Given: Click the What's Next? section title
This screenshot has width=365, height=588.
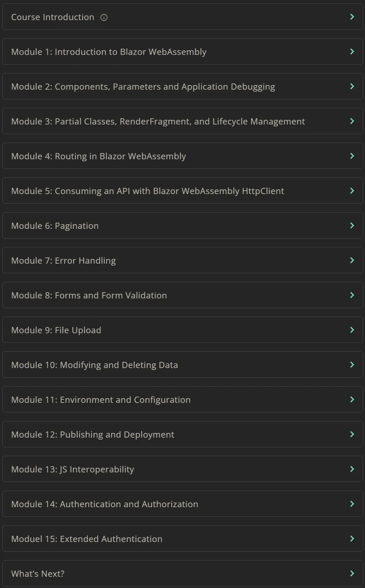Looking at the screenshot, I should pyautogui.click(x=38, y=574).
